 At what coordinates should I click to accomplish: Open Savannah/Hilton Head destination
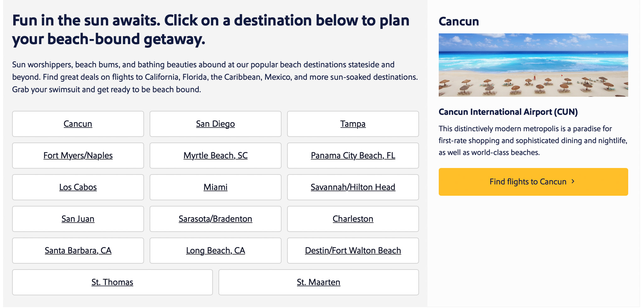point(353,187)
